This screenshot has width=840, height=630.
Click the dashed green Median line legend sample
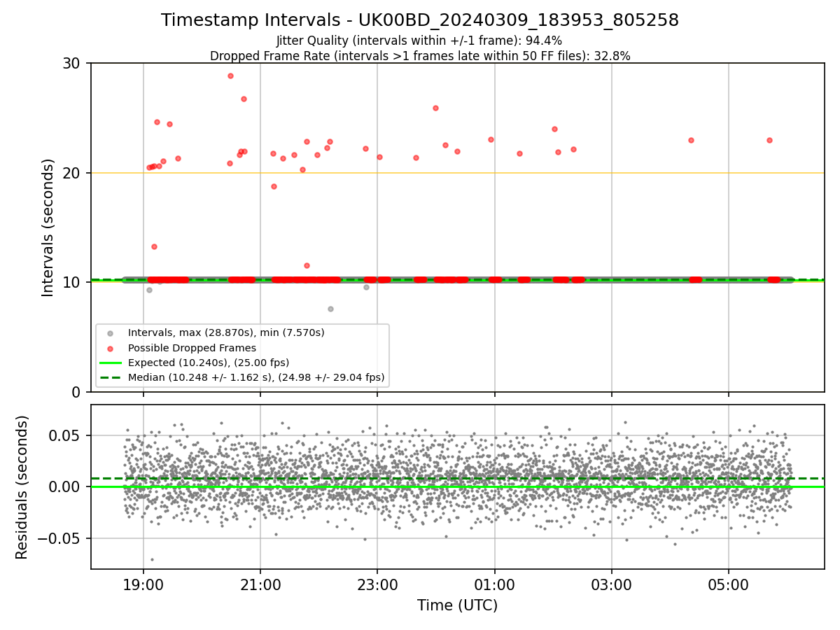click(x=111, y=377)
